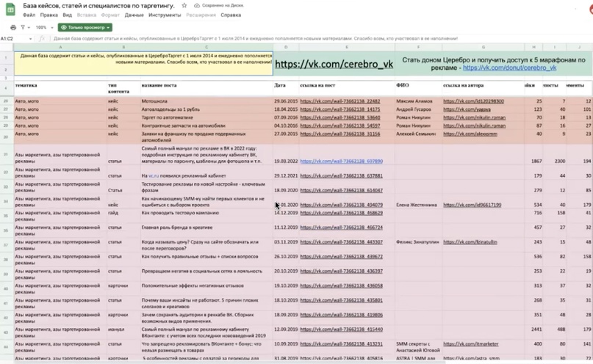This screenshot has height=364, width=593.
Task: Open the Файл menu
Action: coord(29,15)
